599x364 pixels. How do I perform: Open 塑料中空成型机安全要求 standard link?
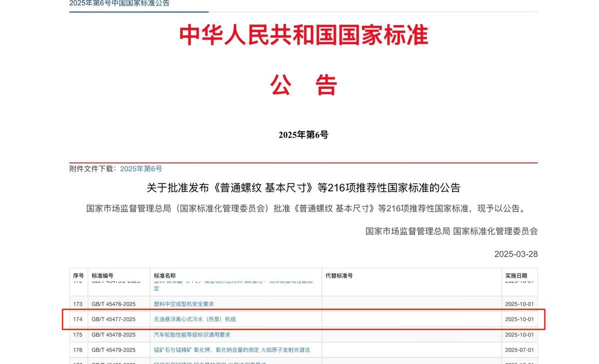click(184, 304)
